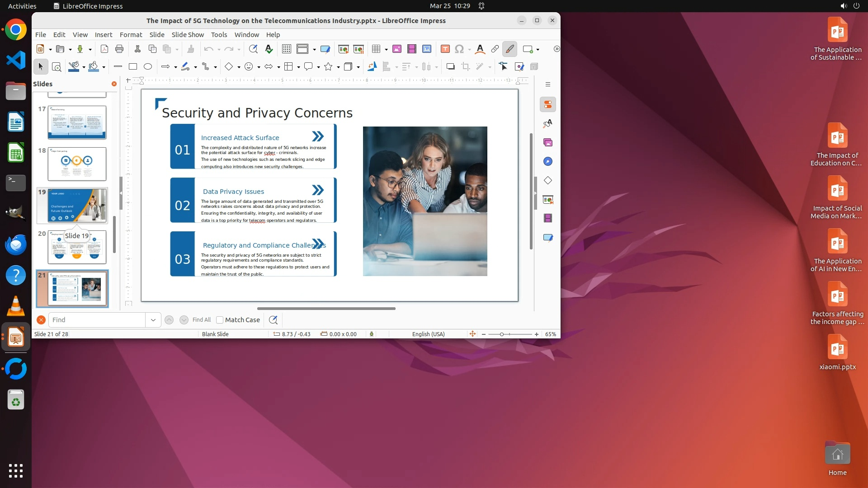Click the Insert Image icon

(396, 49)
